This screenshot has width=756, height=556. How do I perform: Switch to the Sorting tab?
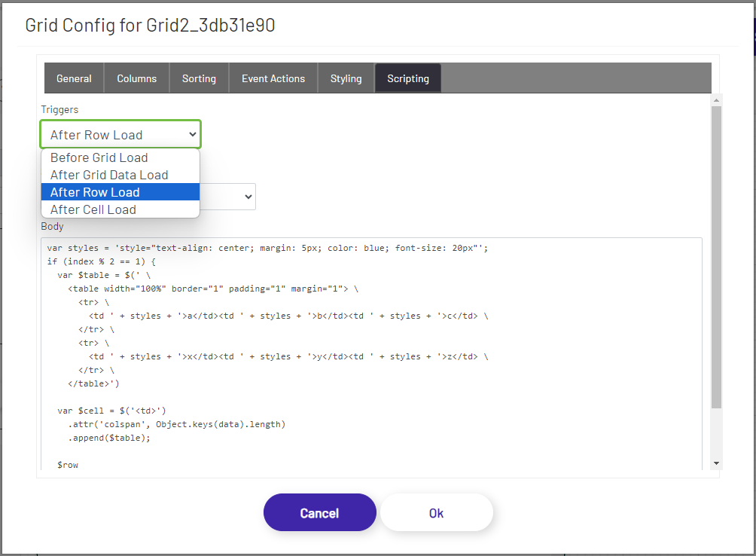(199, 78)
